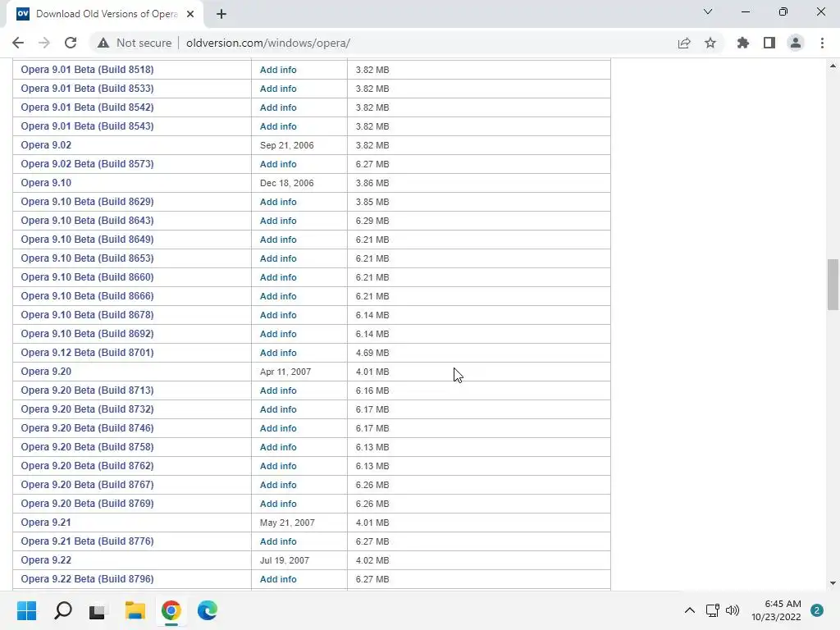This screenshot has width=840, height=630.
Task: Open the Opera 9.22 download link
Action: tap(46, 559)
